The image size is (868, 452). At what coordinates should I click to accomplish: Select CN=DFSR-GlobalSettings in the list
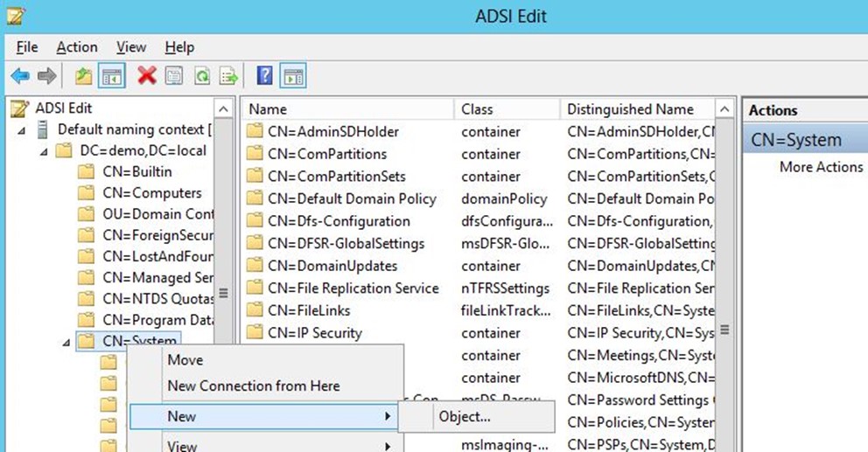346,243
